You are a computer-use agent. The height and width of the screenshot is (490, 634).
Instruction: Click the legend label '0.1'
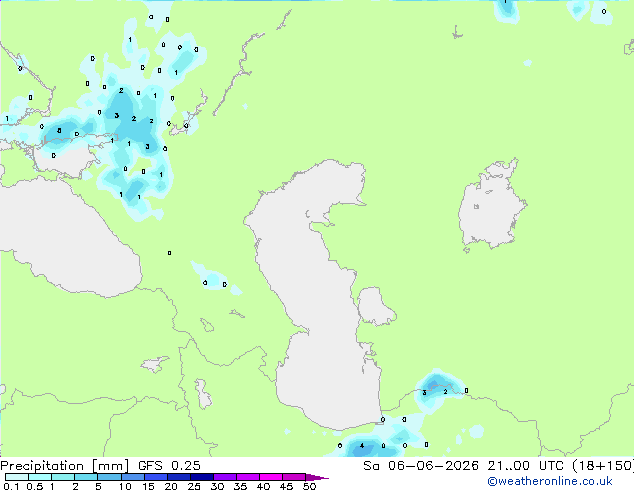11,486
